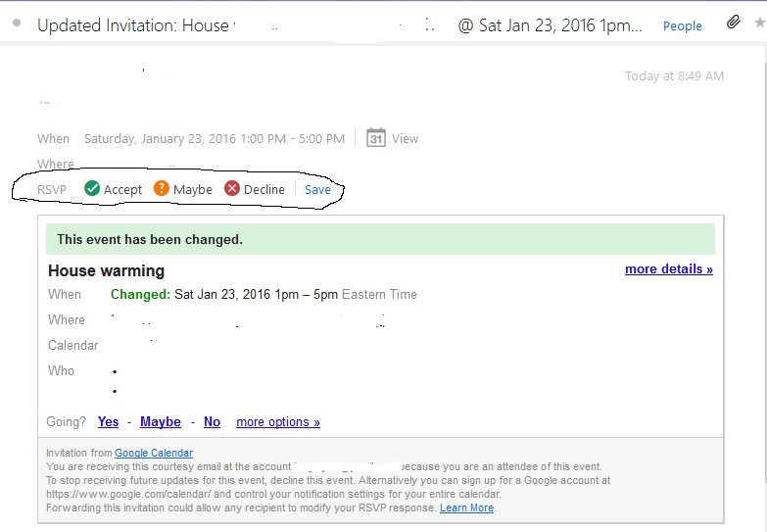Choose Decline in the RSVP row
767x532 pixels.
(264, 189)
